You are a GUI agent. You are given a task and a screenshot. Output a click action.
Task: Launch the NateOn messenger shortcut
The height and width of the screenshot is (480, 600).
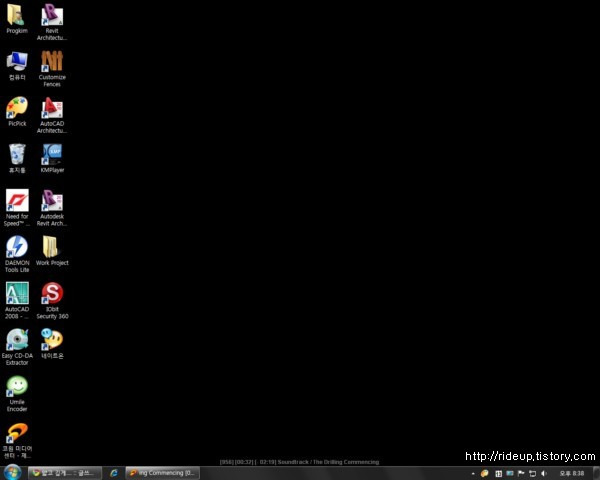(52, 344)
